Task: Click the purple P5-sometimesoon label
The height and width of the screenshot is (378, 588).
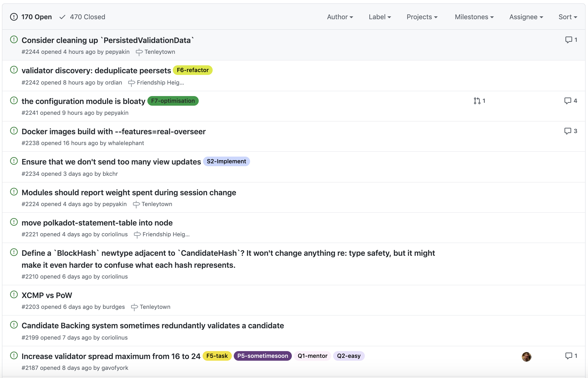Action: coord(262,356)
